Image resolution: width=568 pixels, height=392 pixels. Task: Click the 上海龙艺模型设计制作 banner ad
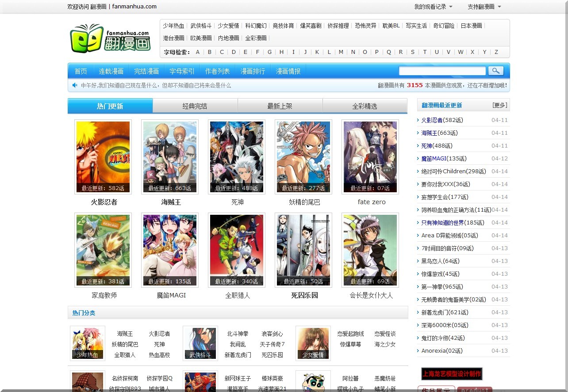click(x=452, y=374)
